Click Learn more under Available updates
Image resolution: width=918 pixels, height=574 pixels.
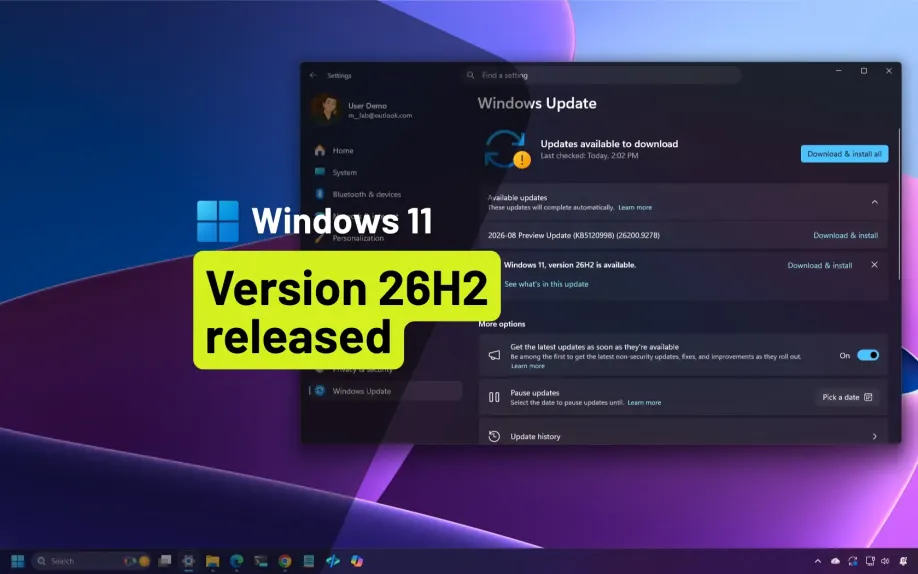[635, 207]
